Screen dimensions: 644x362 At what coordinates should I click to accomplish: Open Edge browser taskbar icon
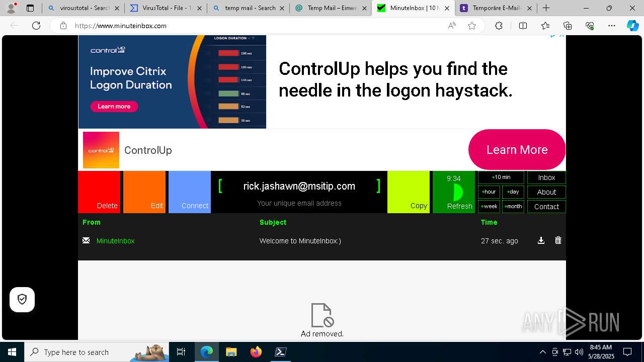click(x=207, y=352)
